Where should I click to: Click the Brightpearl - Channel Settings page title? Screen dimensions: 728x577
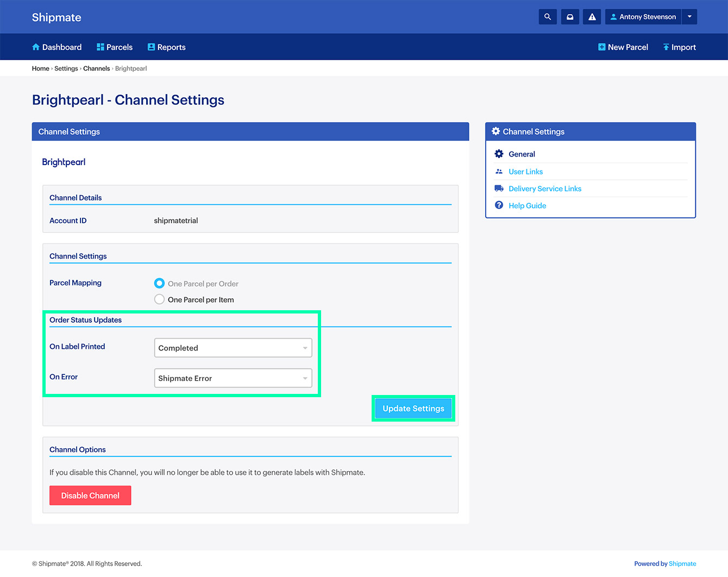pyautogui.click(x=128, y=100)
